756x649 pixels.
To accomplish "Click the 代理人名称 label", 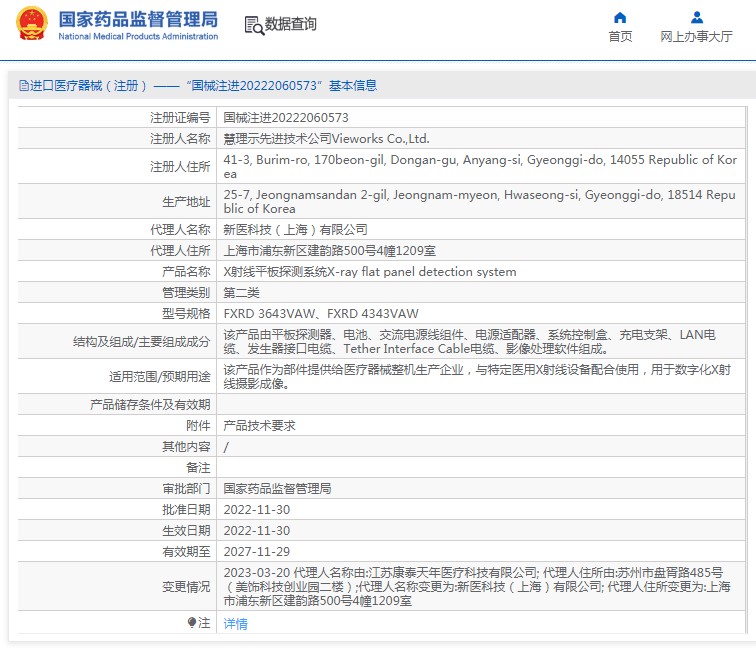I will point(180,230).
